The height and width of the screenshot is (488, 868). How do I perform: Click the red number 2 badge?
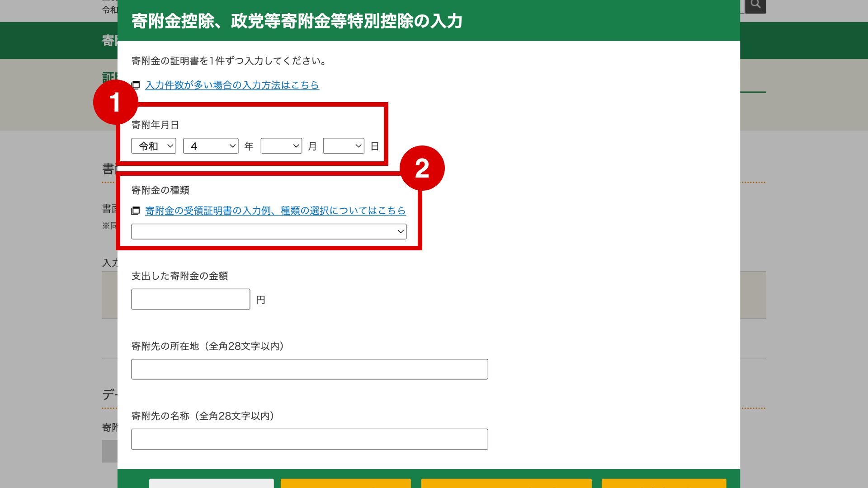[x=422, y=168]
